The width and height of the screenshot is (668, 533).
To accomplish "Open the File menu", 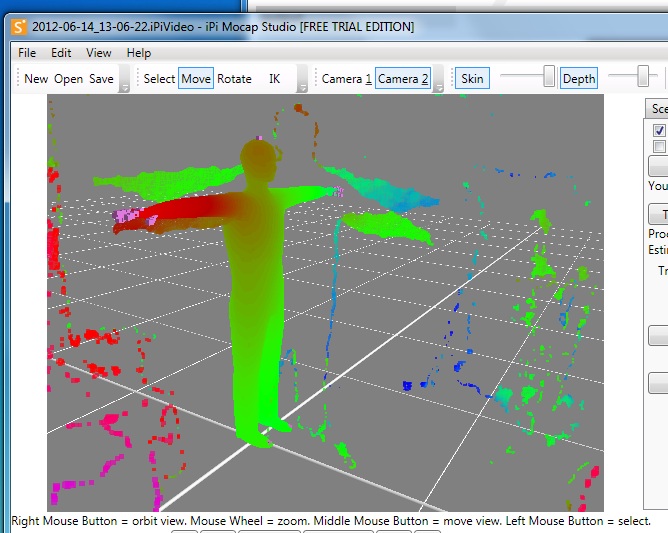I will point(27,53).
